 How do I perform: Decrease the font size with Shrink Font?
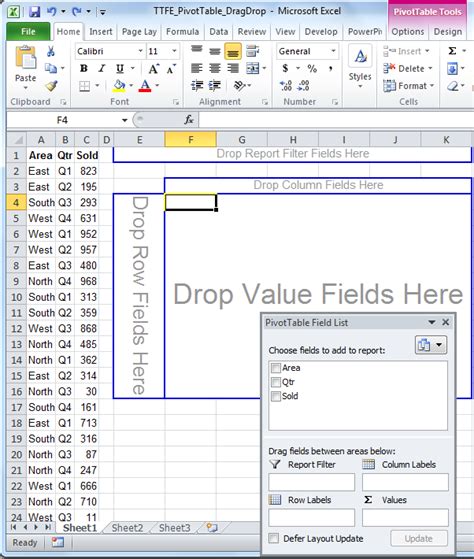click(171, 68)
